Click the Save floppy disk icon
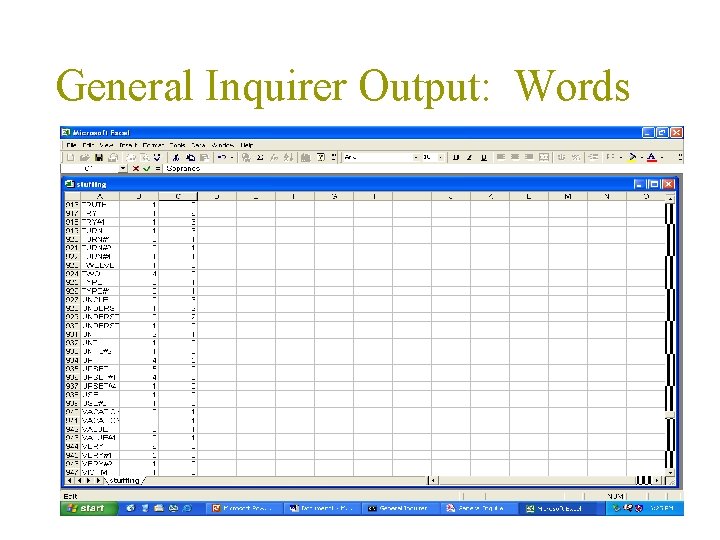Viewport: 720px width, 540px height. [x=99, y=158]
